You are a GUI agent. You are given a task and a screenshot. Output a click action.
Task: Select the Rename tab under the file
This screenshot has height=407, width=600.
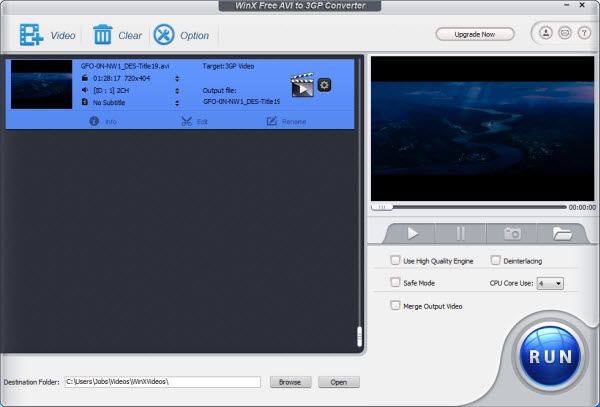(285, 121)
